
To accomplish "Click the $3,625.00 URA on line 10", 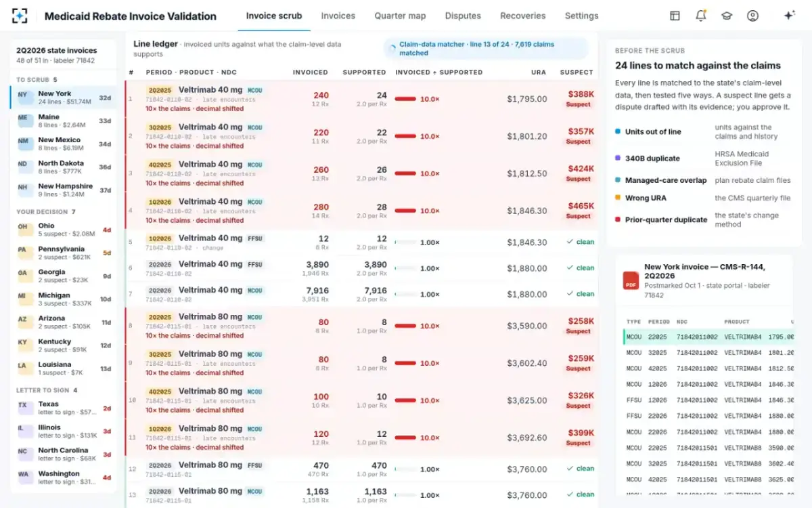I will click(527, 400).
